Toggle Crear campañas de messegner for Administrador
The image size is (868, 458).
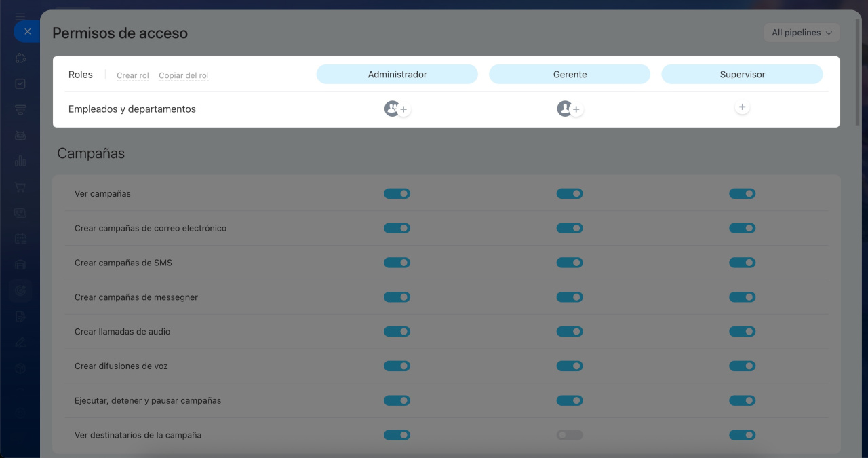coord(397,297)
